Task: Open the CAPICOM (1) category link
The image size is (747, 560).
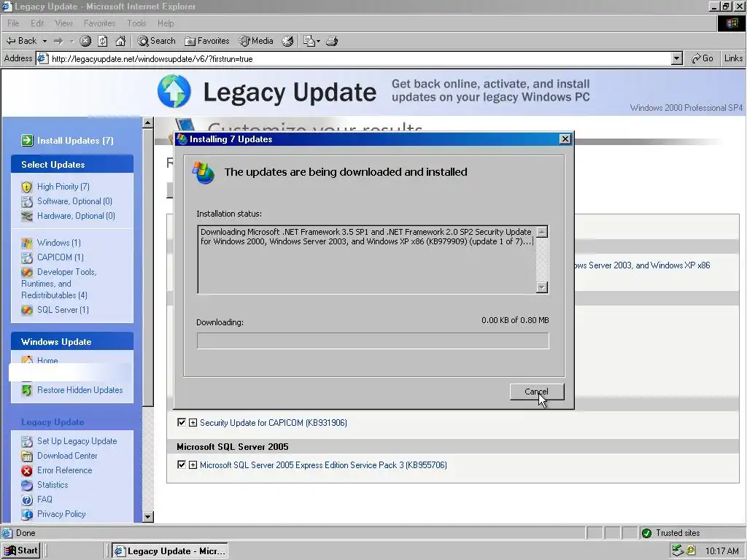Action: tap(61, 257)
